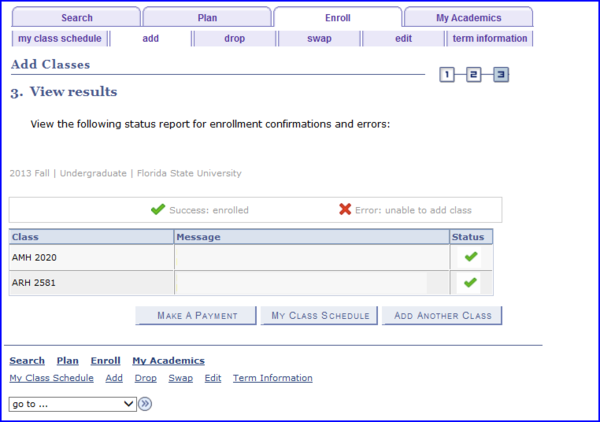Image resolution: width=600 pixels, height=422 pixels.
Task: Follow the bottom My Class Schedule link
Action: click(x=52, y=378)
